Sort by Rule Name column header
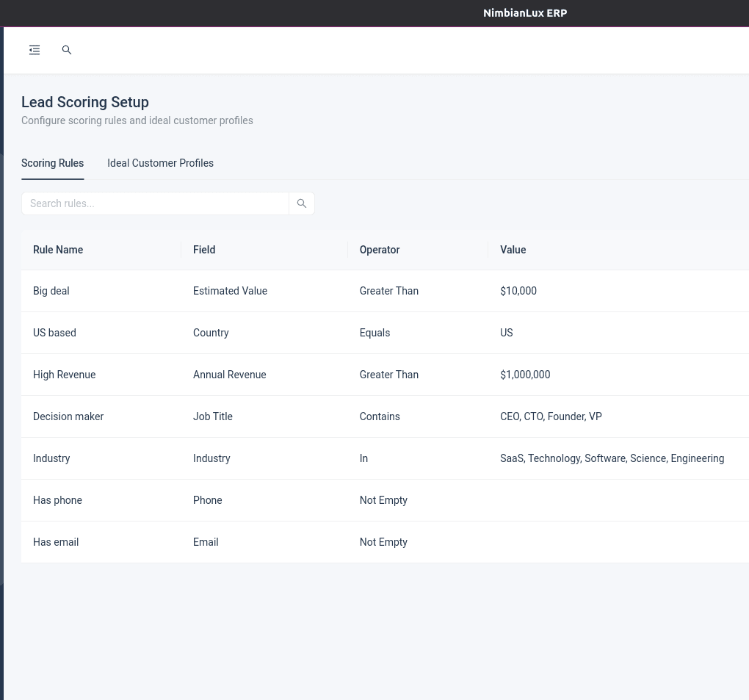The width and height of the screenshot is (749, 700). point(58,250)
